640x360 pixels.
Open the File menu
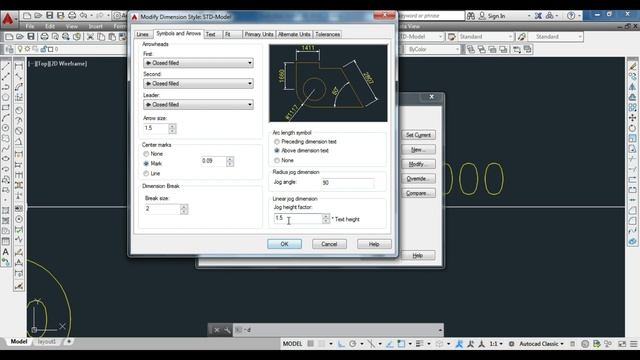30,26
